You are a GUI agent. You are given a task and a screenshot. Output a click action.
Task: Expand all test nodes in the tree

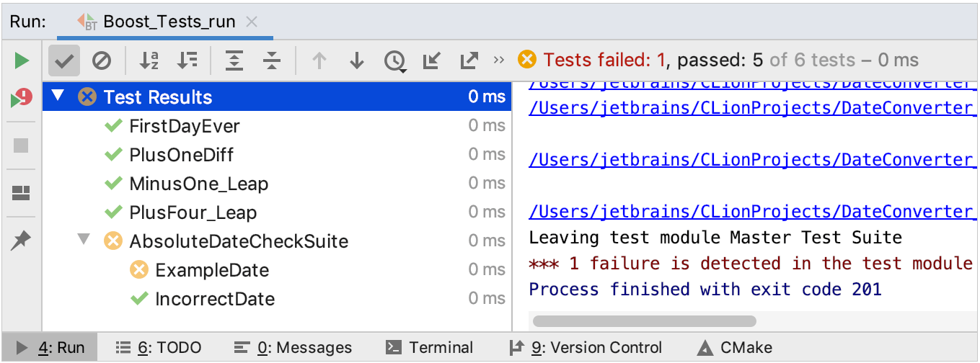[x=234, y=61]
